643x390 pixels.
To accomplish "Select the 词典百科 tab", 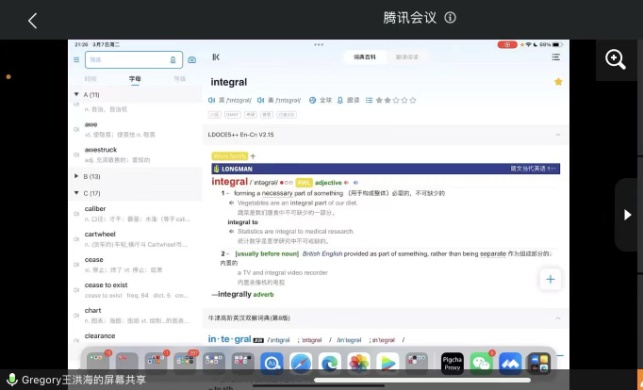I will point(365,57).
